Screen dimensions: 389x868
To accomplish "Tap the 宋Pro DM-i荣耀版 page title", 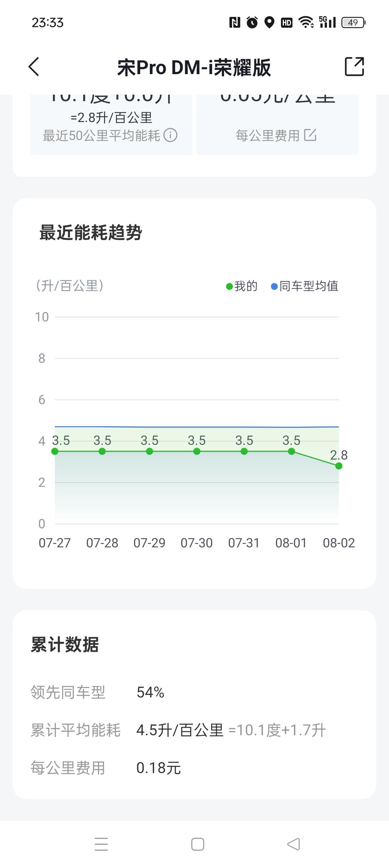I will tap(194, 67).
